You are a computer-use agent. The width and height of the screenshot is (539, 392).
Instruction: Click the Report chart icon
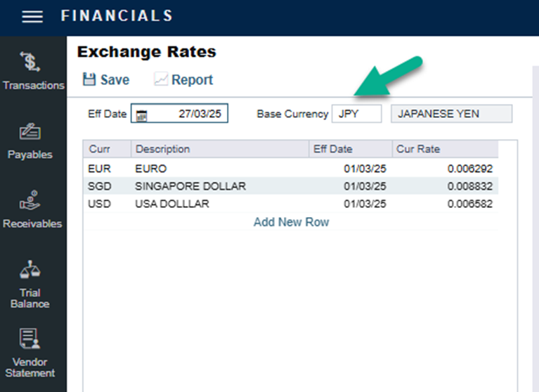[x=161, y=79]
